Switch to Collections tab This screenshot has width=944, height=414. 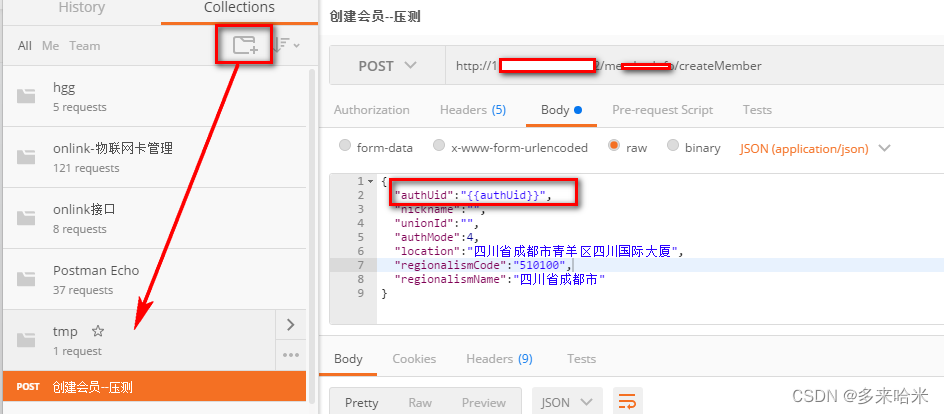click(239, 8)
